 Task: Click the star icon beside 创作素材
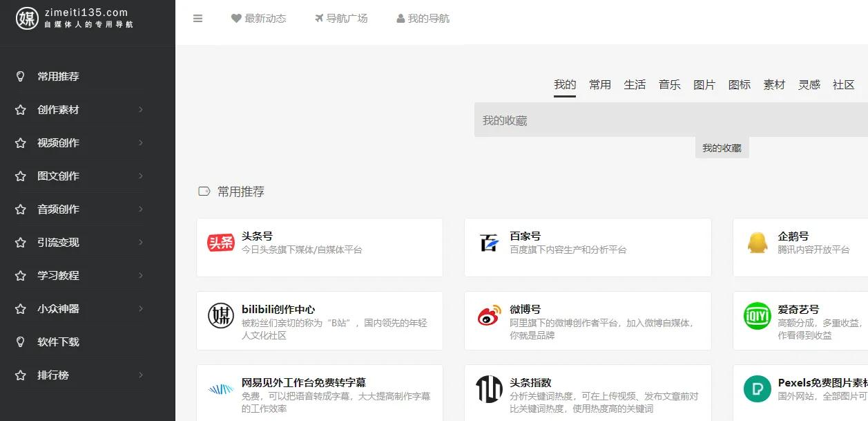(21, 110)
